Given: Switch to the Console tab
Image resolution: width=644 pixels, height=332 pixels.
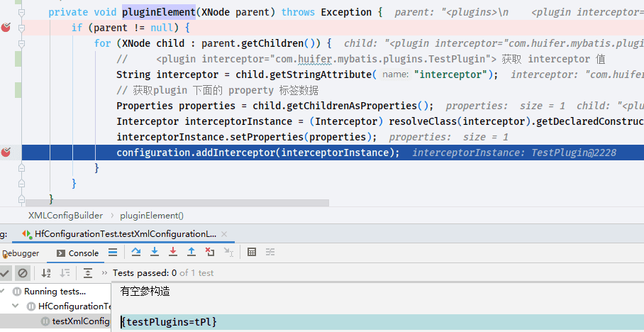Looking at the screenshot, I should point(77,253).
